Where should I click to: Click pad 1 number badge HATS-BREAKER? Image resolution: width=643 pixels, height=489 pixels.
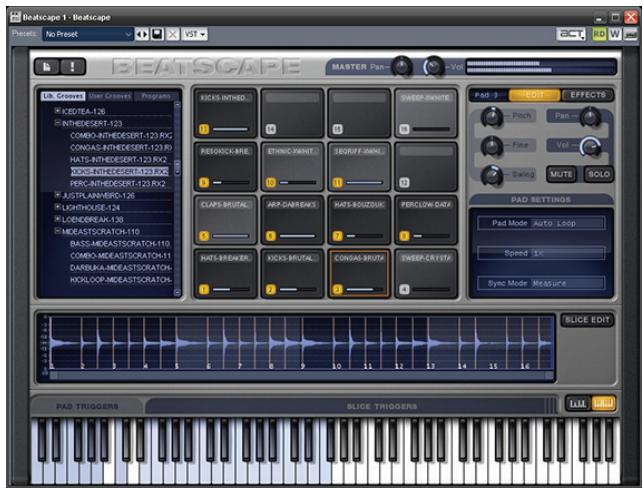204,290
